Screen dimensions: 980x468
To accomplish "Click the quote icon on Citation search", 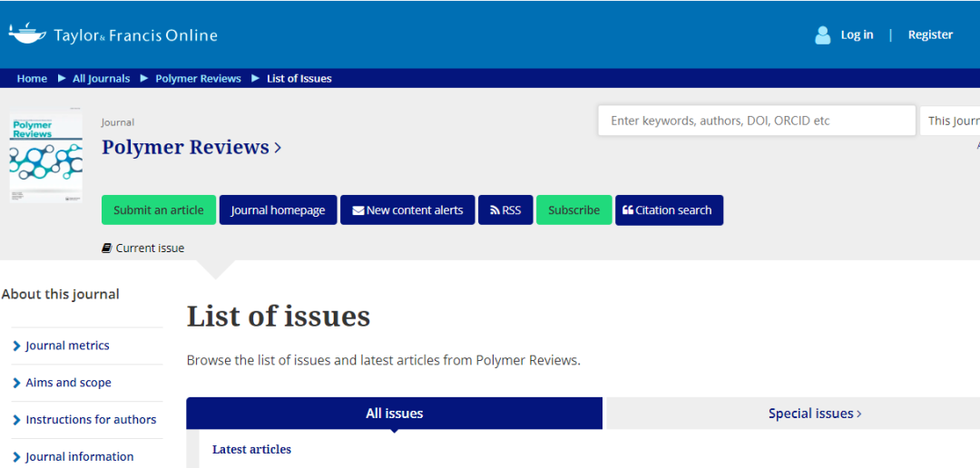I will [x=627, y=210].
